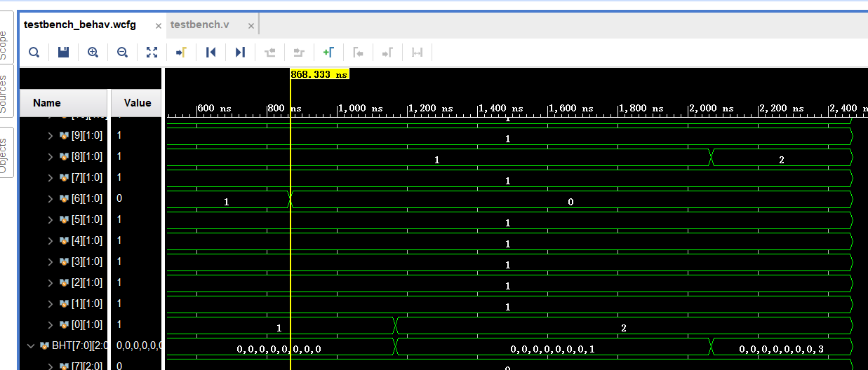Close the testbench_behav.wcfg tab
The image size is (868, 370).
(159, 25)
